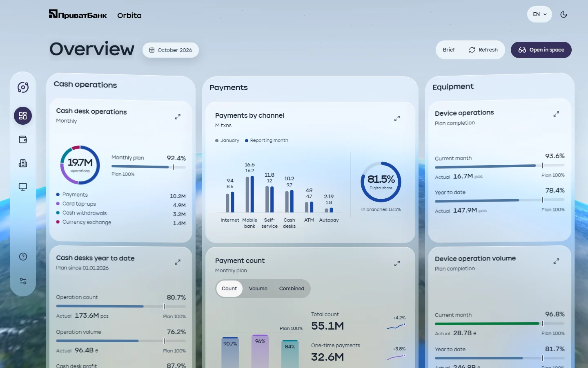Click the One-time payments trend sparkline
588x368 pixels.
coord(396,357)
